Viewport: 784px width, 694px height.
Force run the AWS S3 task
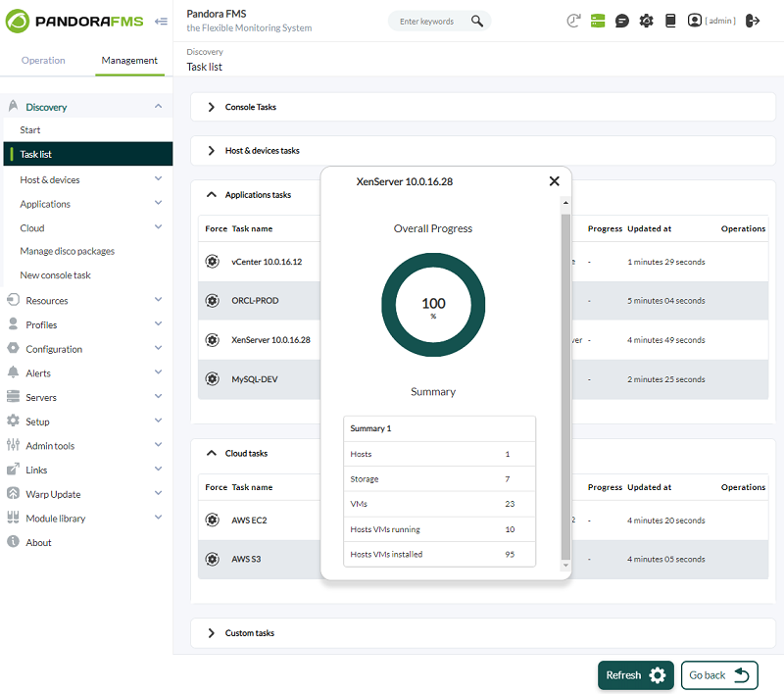coord(212,560)
